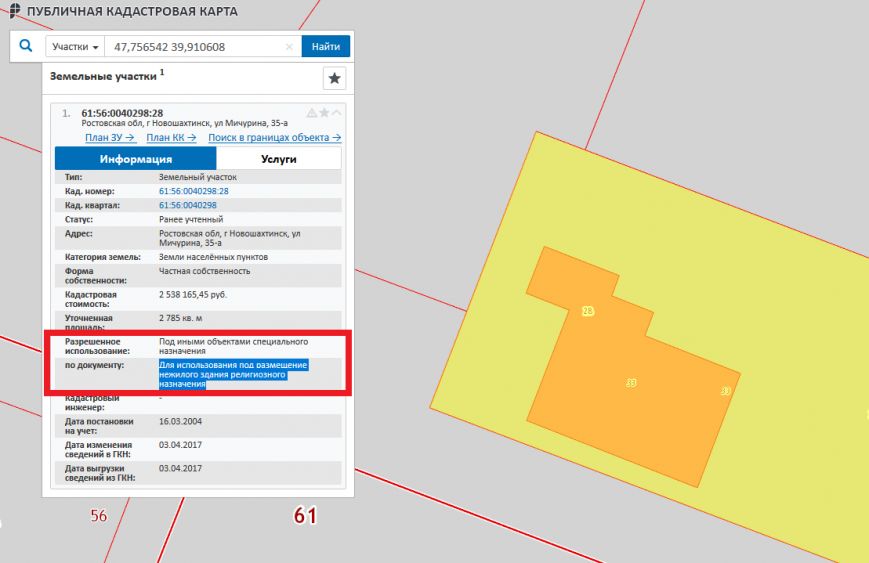Open cadastral quarter link 61:56:0040298

click(x=187, y=205)
